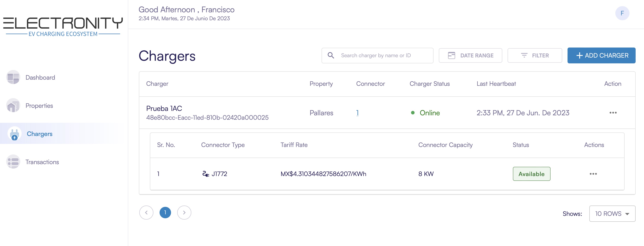This screenshot has width=644, height=246.
Task: Click the Properties building icon
Action: [x=13, y=106]
